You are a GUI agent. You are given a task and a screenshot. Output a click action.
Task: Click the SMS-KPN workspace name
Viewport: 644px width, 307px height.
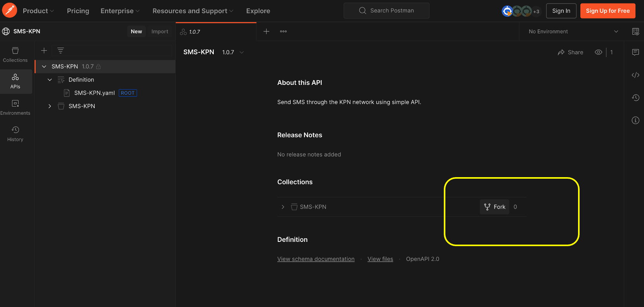pos(27,31)
